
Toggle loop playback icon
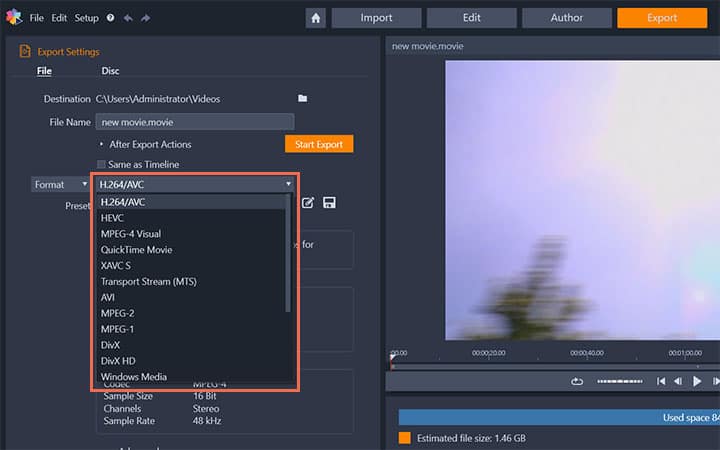577,381
